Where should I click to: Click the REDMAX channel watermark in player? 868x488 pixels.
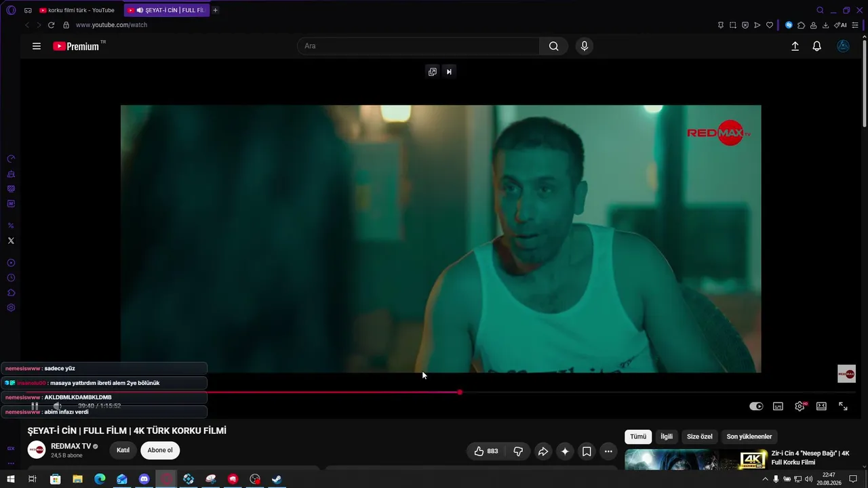point(846,373)
